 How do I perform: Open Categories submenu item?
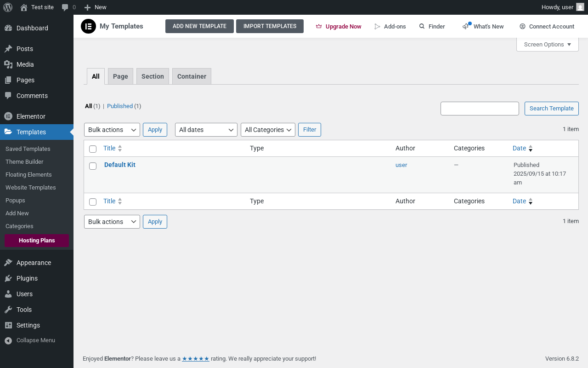[19, 226]
